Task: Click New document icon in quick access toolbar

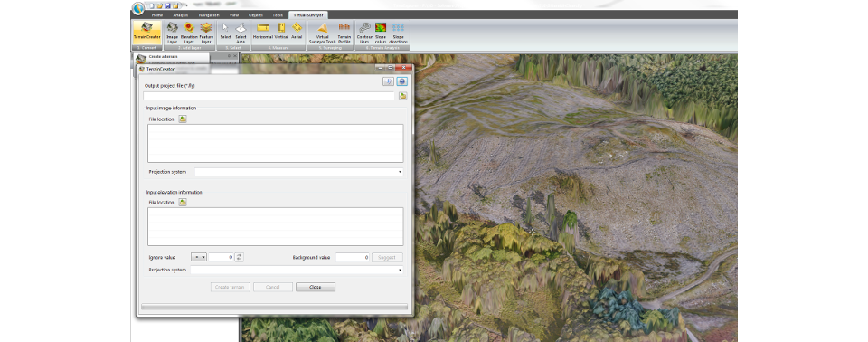Action: pyautogui.click(x=152, y=5)
